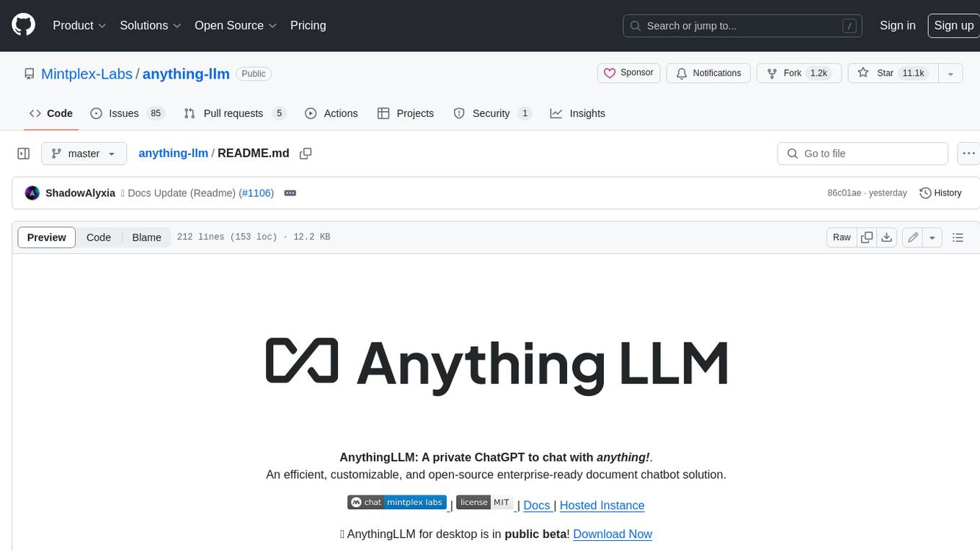
Task: View file History
Action: (x=940, y=193)
